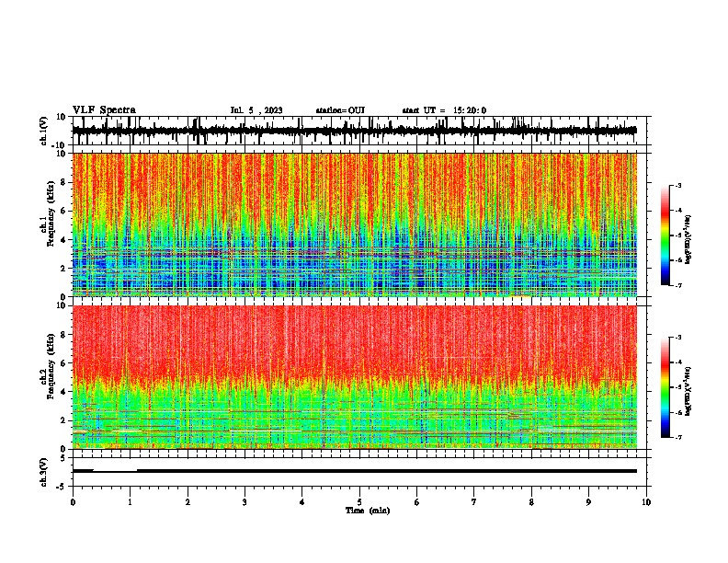Click the ch.1 spectrogram color bar

click(x=665, y=236)
